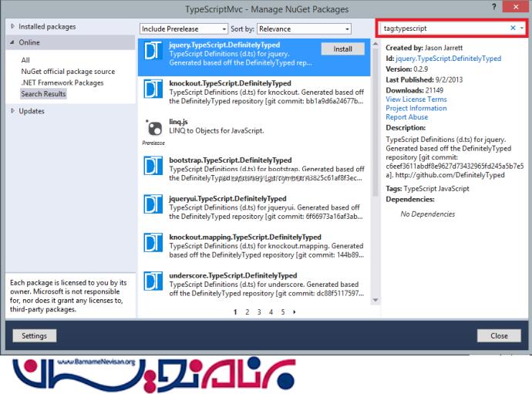Open View License Terms link
The width and height of the screenshot is (532, 394).
tap(416, 99)
